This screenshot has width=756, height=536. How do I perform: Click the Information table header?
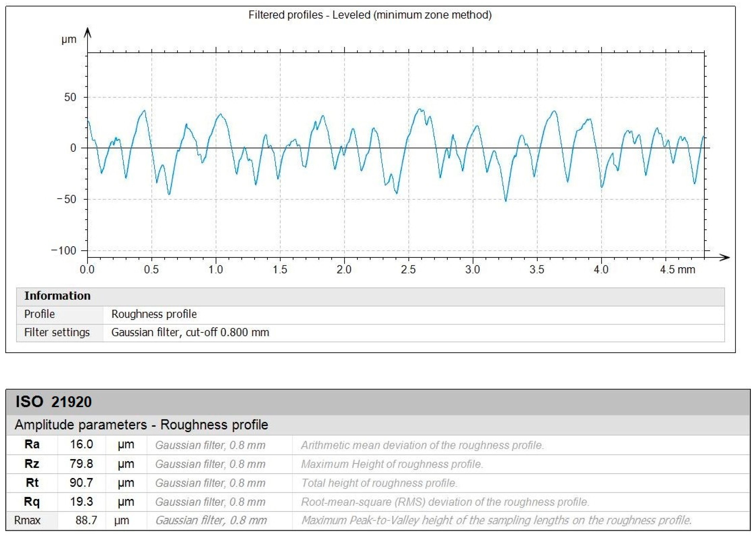coord(58,296)
